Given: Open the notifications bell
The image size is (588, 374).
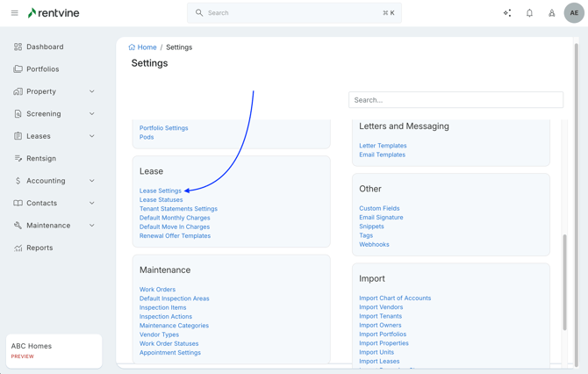Looking at the screenshot, I should (529, 13).
